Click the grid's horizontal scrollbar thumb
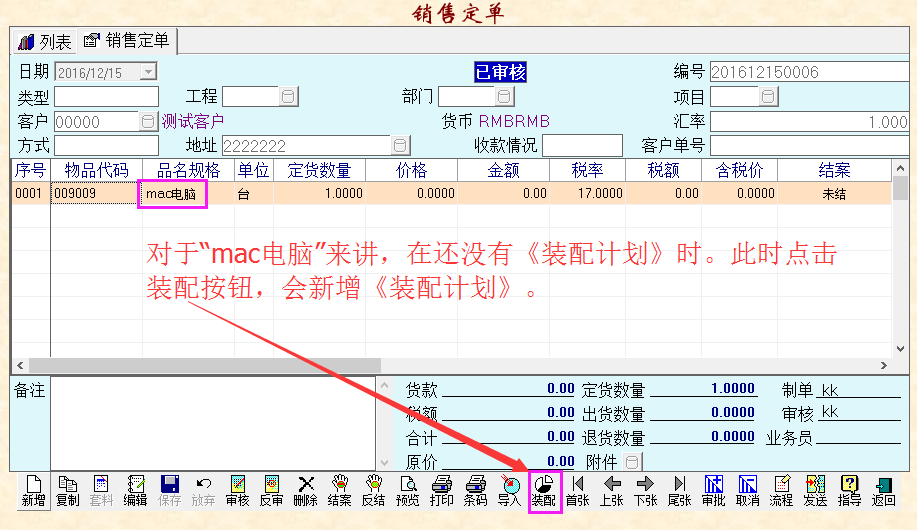The height and width of the screenshot is (530, 917). click(205, 366)
